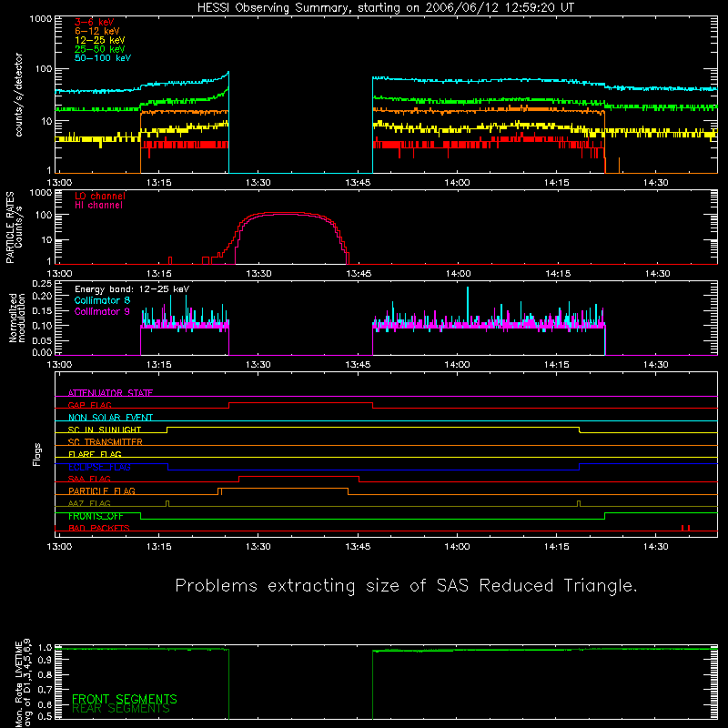Click the 13:00 time label under the modulation plot

59,365
